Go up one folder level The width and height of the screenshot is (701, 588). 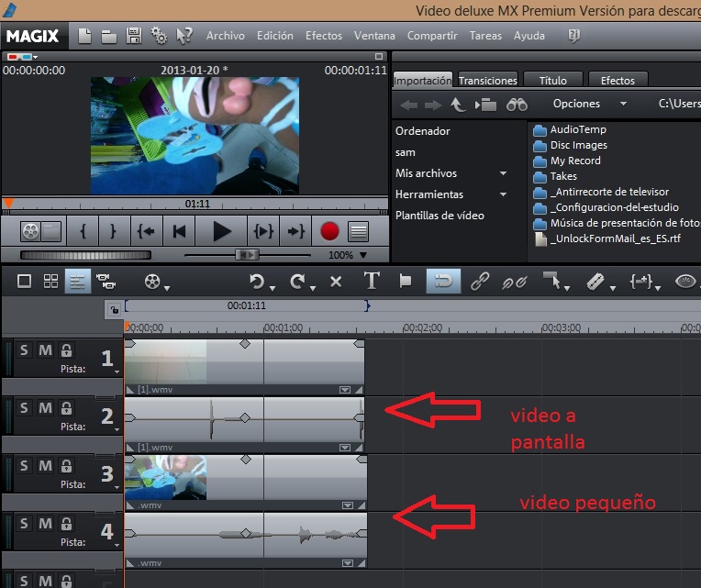(x=458, y=105)
